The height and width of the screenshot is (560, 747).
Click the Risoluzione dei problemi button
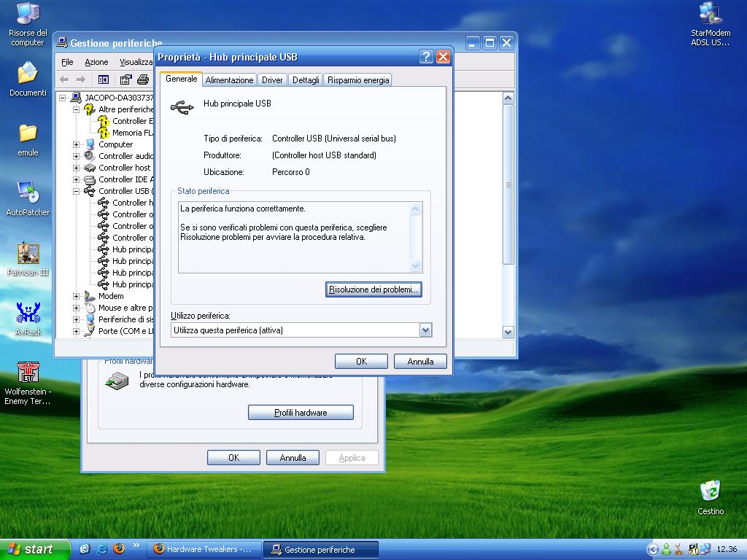tap(373, 289)
